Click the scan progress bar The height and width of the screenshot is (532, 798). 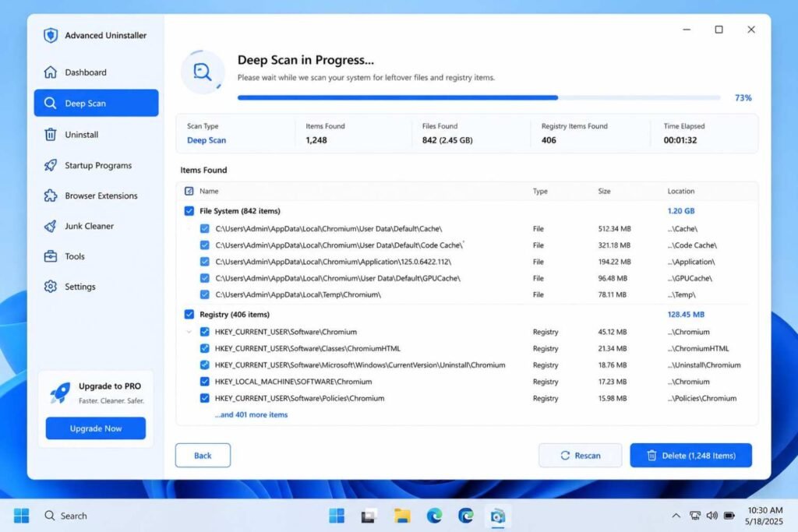(x=479, y=97)
